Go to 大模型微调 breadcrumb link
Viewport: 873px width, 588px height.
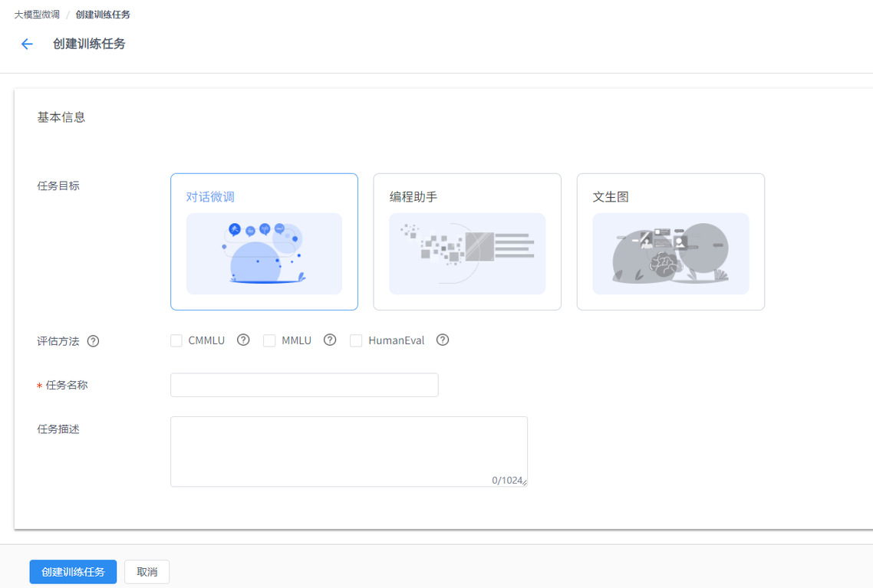pos(37,15)
